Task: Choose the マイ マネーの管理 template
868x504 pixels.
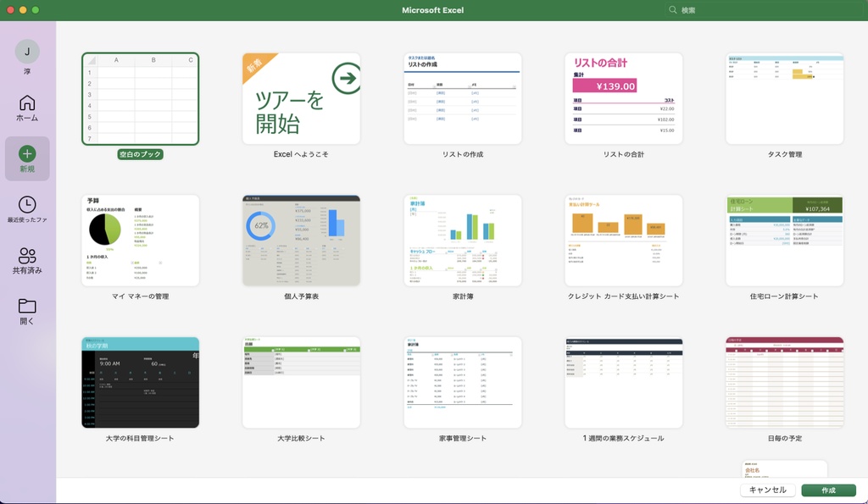Action: (140, 241)
